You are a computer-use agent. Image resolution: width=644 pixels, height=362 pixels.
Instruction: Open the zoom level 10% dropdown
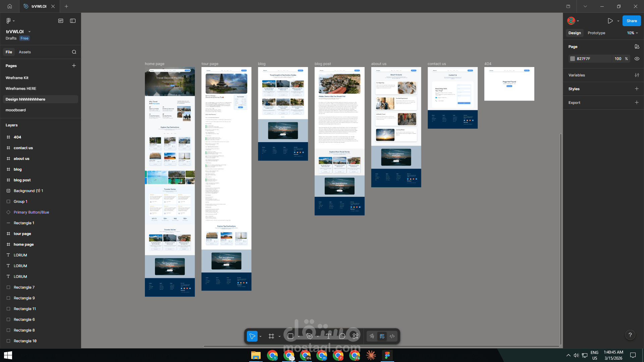(632, 33)
